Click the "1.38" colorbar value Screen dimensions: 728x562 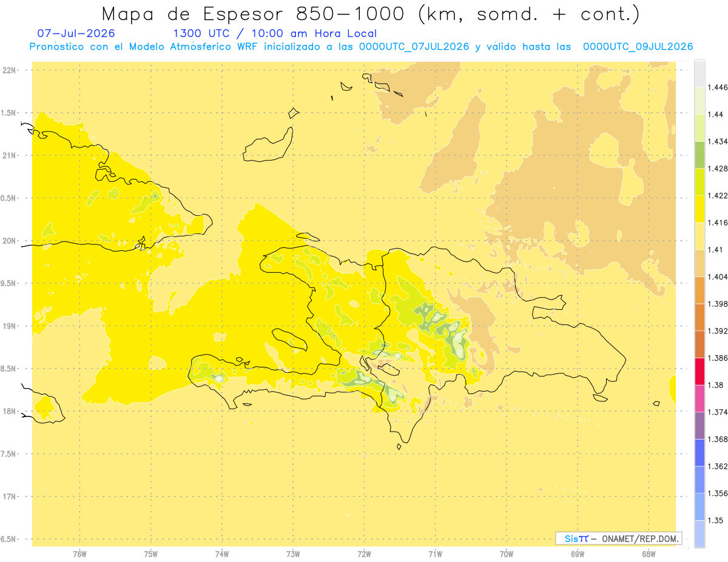click(715, 385)
